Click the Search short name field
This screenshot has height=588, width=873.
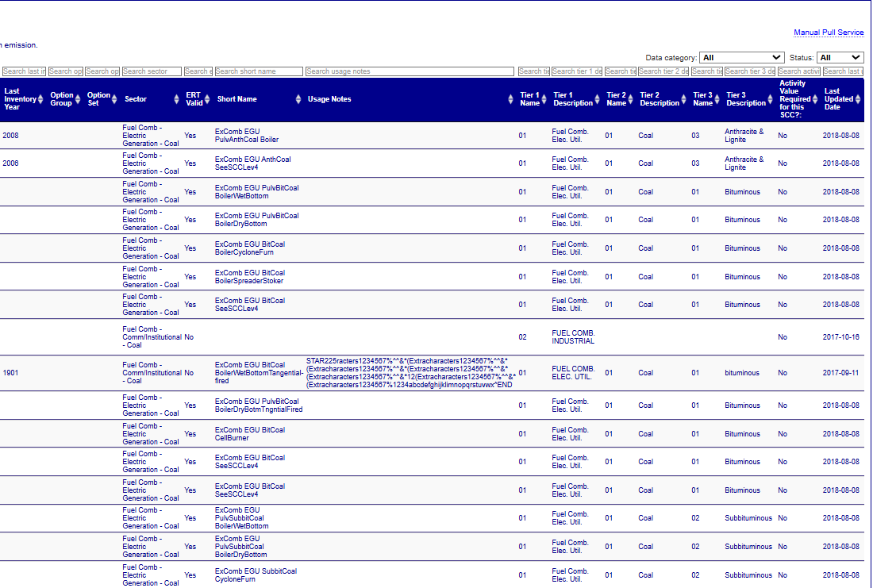[259, 71]
